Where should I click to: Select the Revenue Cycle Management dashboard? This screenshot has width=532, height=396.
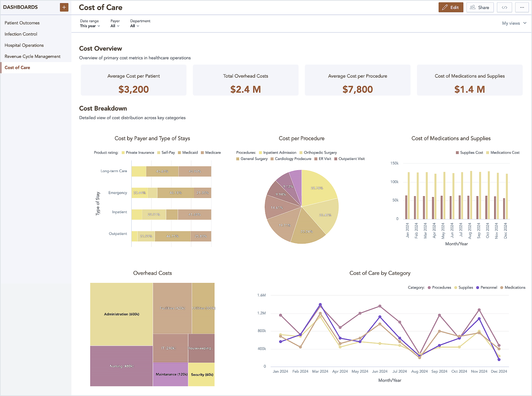coord(32,56)
